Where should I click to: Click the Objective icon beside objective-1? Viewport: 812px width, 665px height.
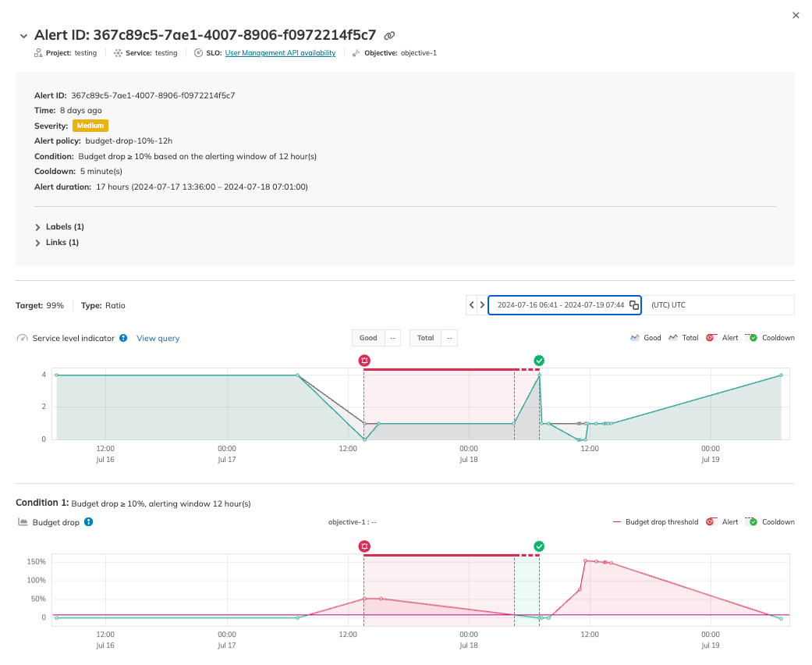pos(356,53)
